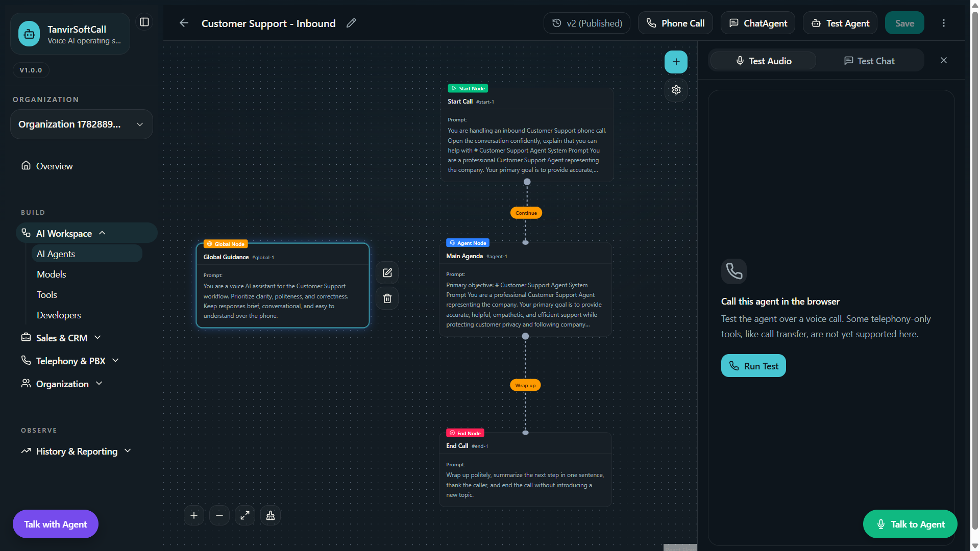
Task: Click the Start Call output connector dot
Action: [x=527, y=182]
